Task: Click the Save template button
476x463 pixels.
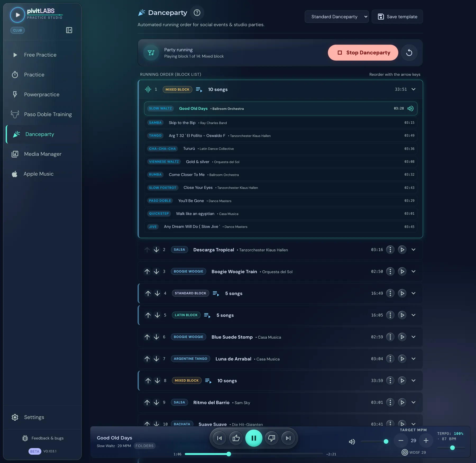Action: (x=397, y=17)
